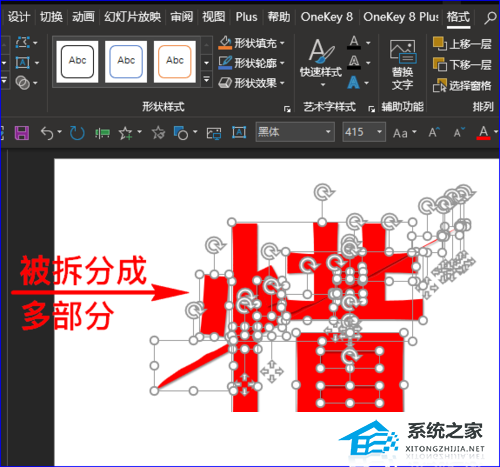Click 上移一层 bring forward

point(462,43)
